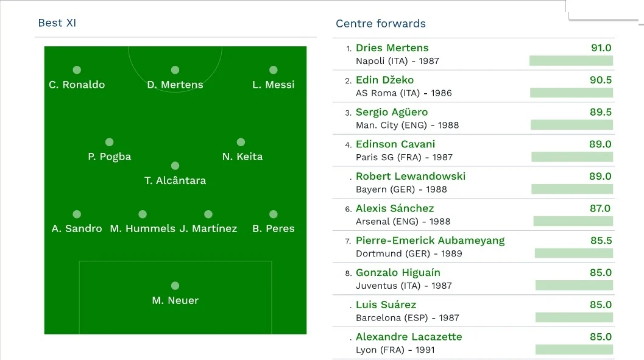Open Dries Mertens player link
644x360 pixels.
pyautogui.click(x=392, y=48)
